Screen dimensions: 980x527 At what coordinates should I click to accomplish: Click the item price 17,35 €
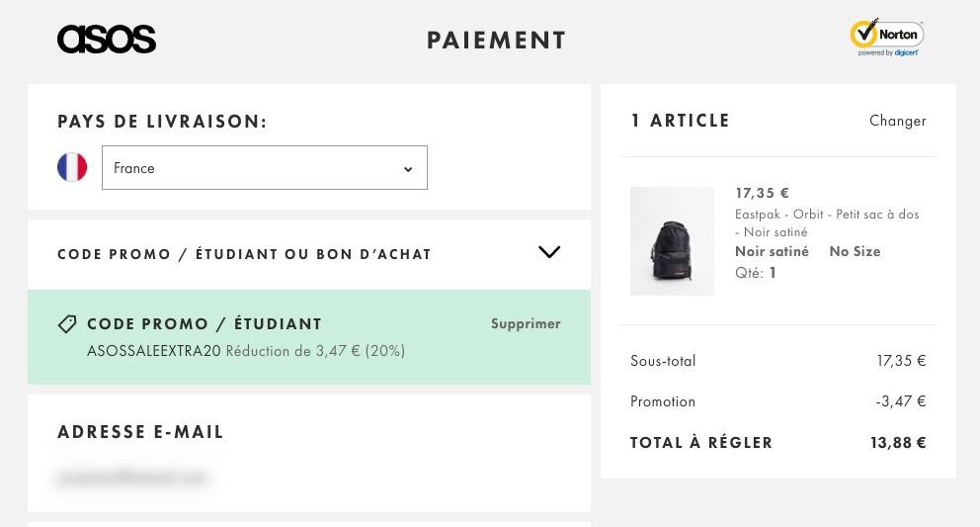tap(762, 193)
